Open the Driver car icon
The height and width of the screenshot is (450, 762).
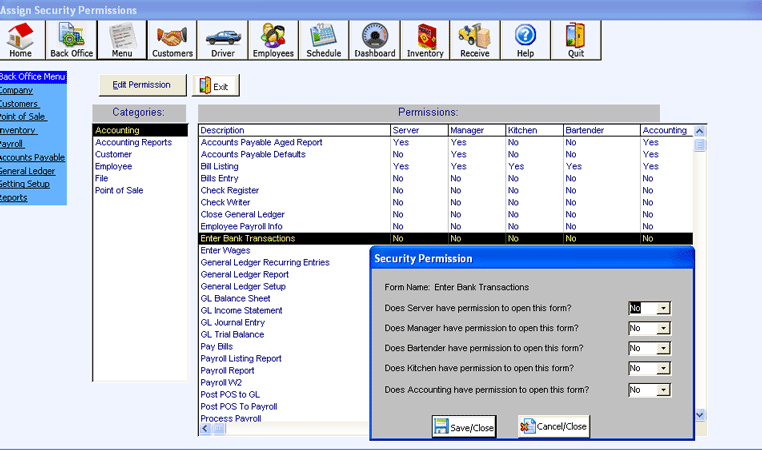223,40
